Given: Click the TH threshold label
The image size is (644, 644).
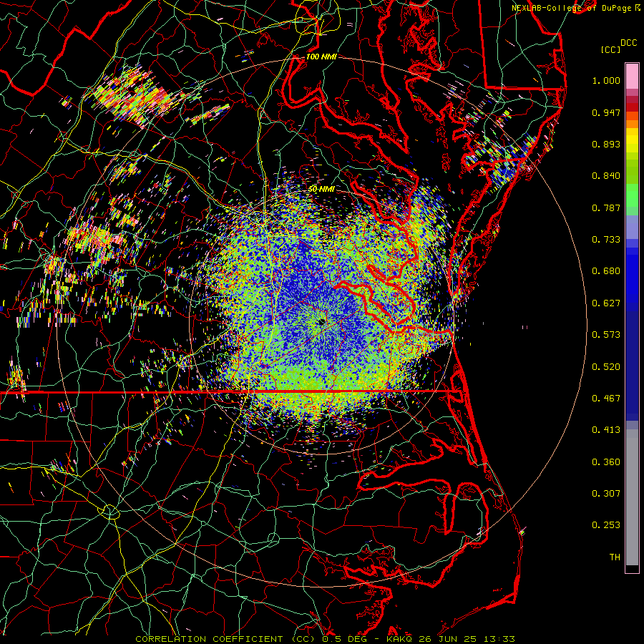Looking at the screenshot, I should (615, 557).
